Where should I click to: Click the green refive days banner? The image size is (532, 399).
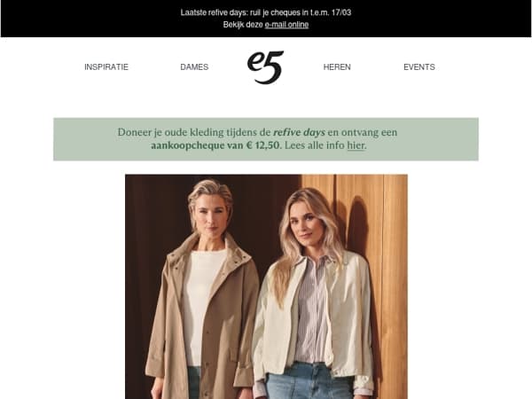point(266,139)
